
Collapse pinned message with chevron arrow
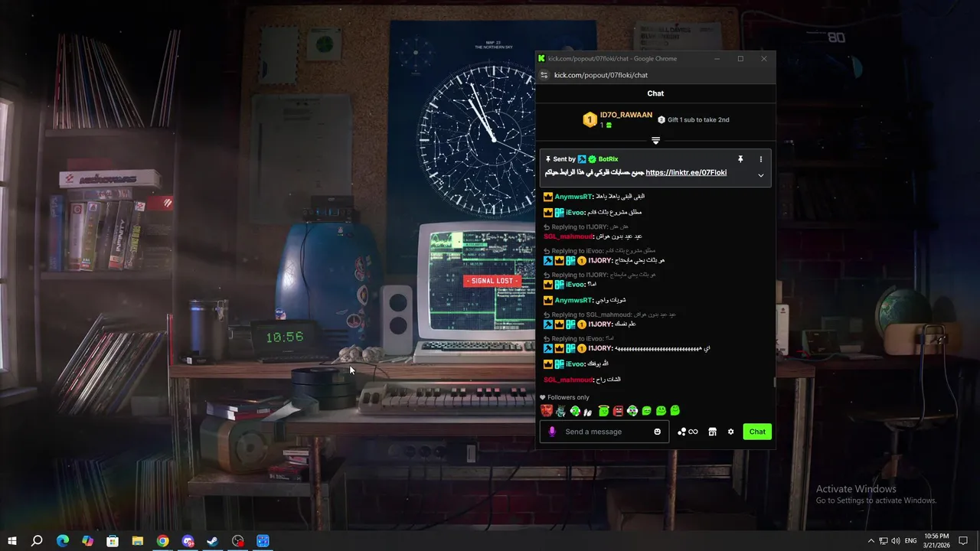760,175
